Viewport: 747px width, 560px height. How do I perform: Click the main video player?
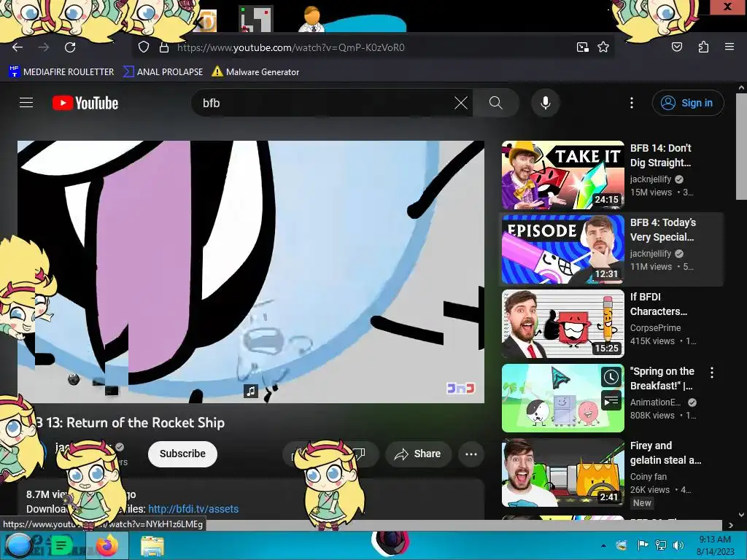(251, 271)
